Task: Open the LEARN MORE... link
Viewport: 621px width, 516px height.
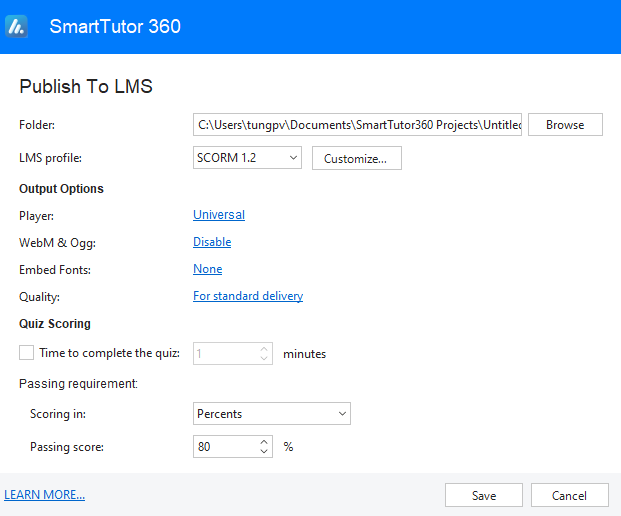Action: coord(44,495)
